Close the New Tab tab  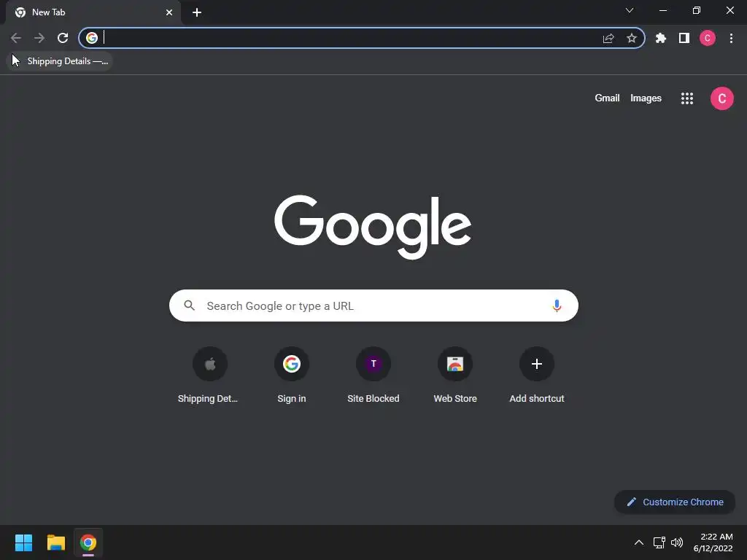(x=169, y=12)
